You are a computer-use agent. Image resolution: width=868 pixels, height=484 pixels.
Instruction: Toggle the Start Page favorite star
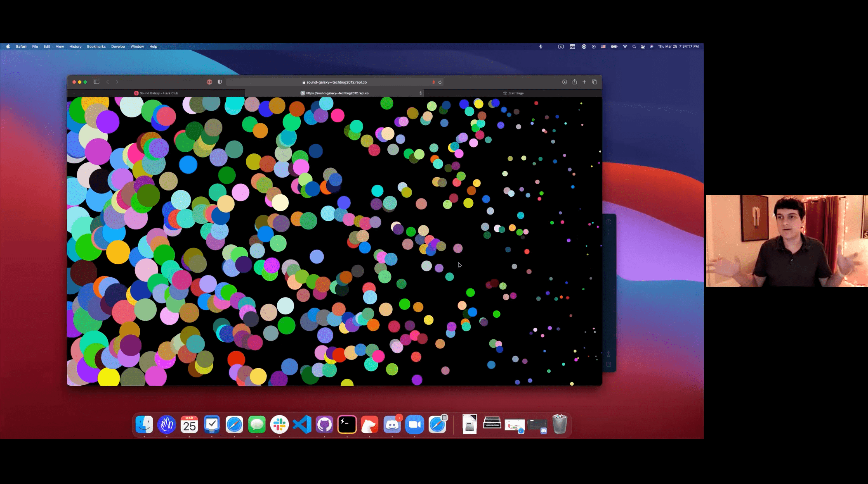point(505,93)
